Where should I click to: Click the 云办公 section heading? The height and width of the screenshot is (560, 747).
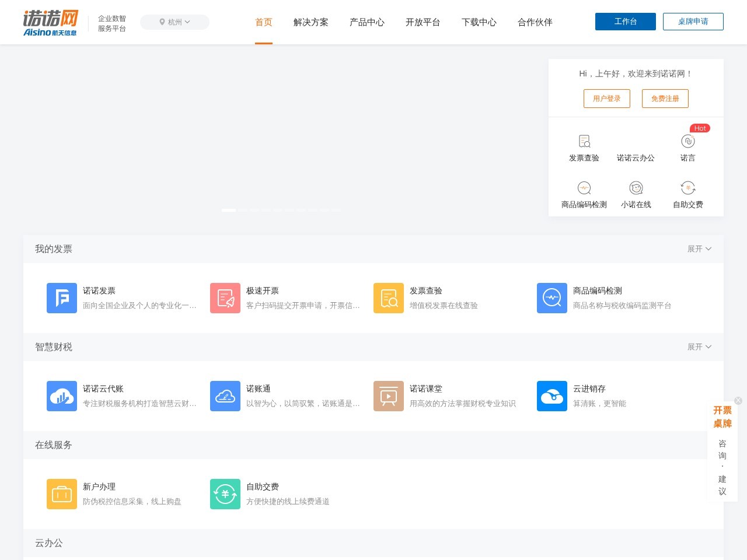(49, 543)
